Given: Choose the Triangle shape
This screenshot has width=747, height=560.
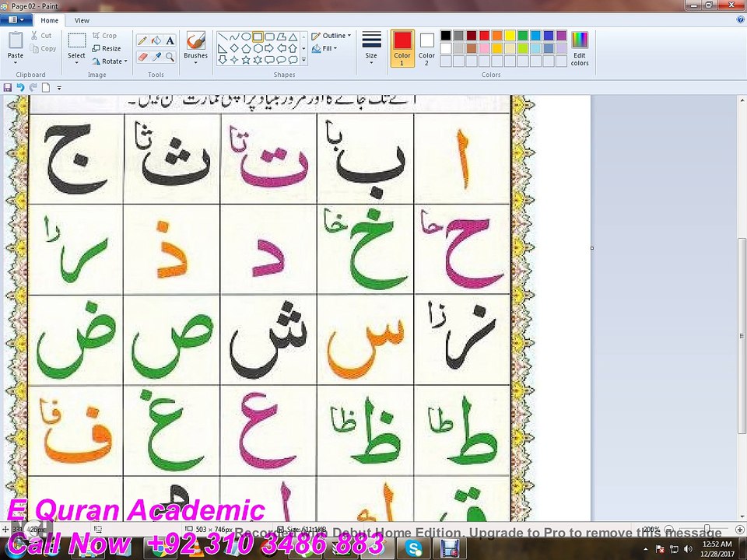Looking at the screenshot, I should (x=293, y=37).
